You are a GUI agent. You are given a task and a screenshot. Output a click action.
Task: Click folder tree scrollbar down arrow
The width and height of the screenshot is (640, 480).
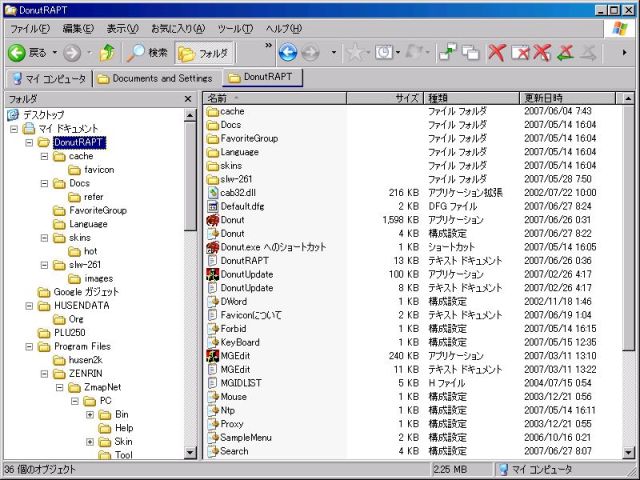(x=190, y=452)
